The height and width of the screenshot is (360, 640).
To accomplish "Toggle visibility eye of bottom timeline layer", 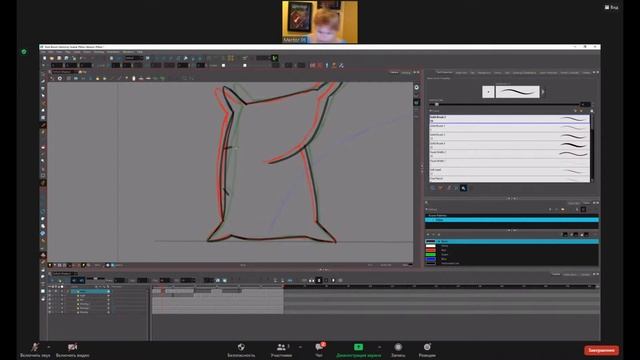I will click(x=50, y=312).
